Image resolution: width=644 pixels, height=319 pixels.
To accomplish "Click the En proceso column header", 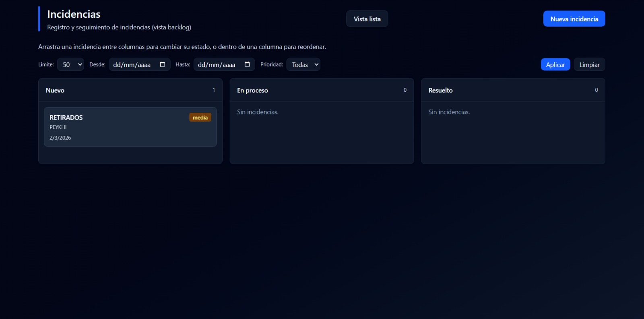I will (x=252, y=90).
